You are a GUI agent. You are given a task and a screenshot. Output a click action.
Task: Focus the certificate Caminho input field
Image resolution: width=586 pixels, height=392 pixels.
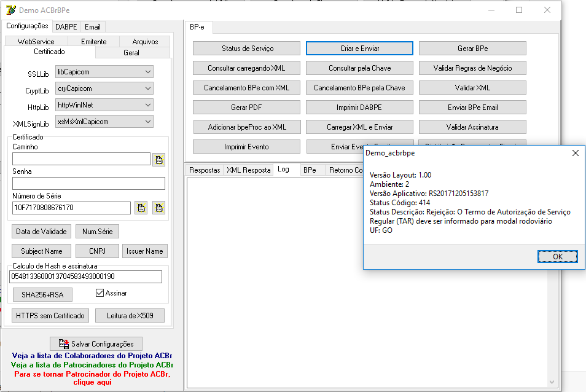[x=81, y=159]
